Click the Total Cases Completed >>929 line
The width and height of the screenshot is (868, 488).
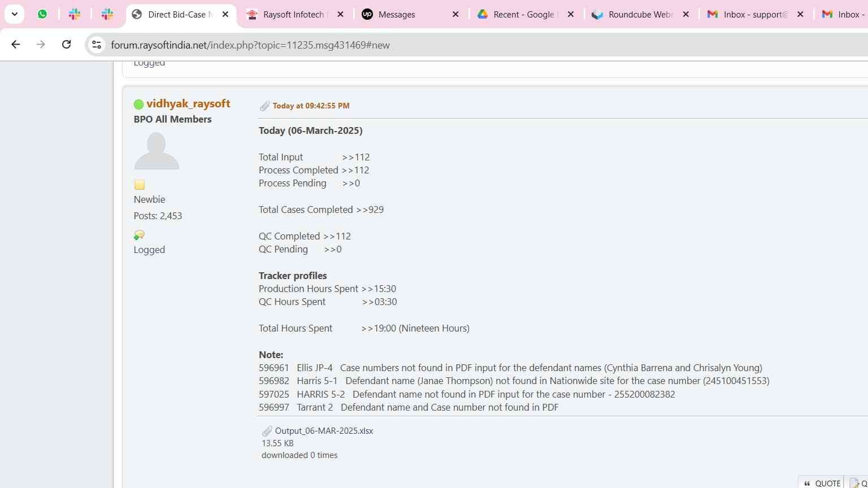point(321,210)
